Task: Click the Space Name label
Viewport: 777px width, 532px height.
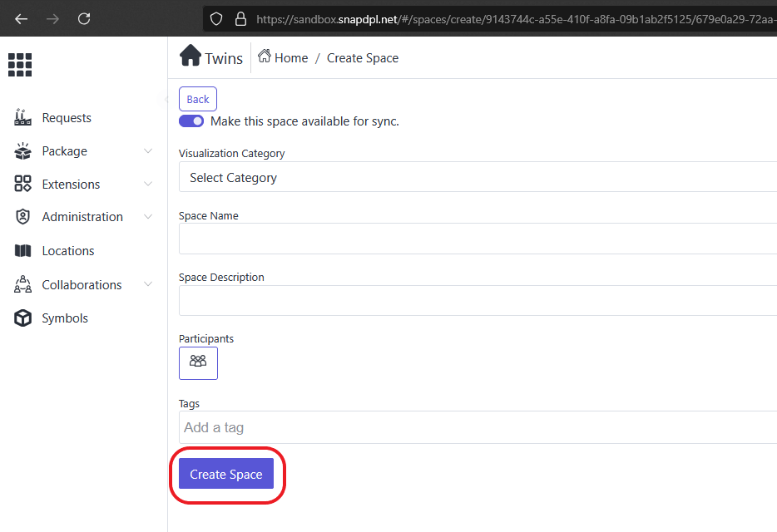Action: click(209, 216)
